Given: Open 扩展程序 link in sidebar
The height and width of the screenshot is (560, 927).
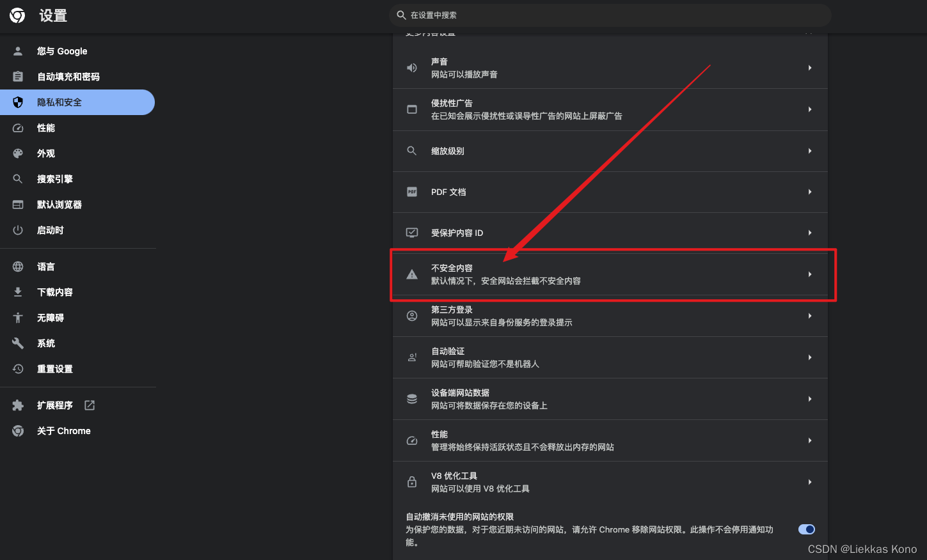Looking at the screenshot, I should (x=77, y=405).
